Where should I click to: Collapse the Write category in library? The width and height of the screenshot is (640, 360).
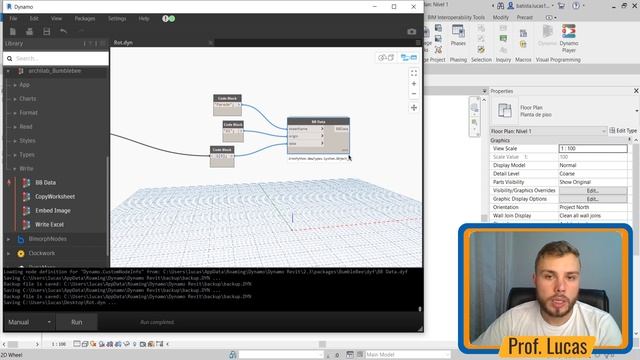pos(15,169)
